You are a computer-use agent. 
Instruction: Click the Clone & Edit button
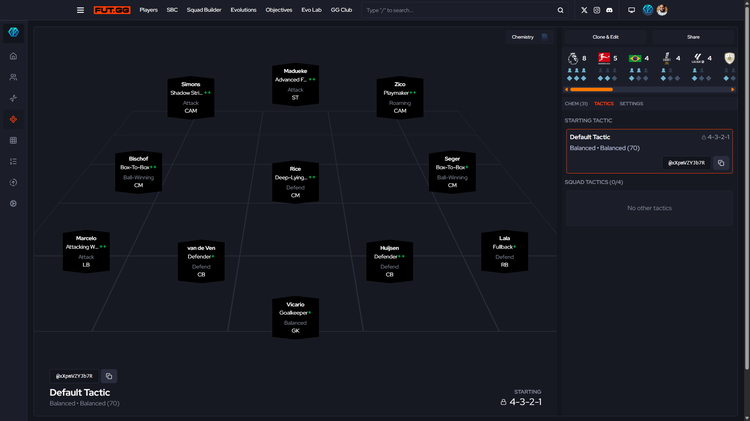[x=606, y=37]
